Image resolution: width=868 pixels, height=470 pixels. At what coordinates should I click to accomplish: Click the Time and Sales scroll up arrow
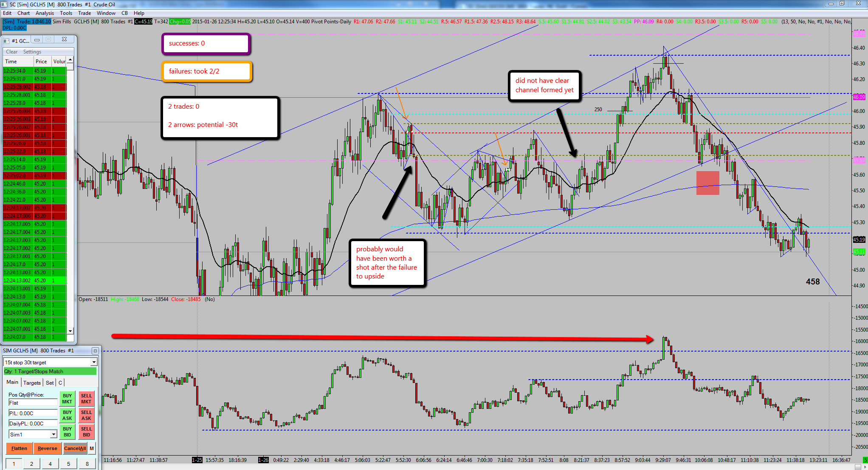[x=70, y=59]
